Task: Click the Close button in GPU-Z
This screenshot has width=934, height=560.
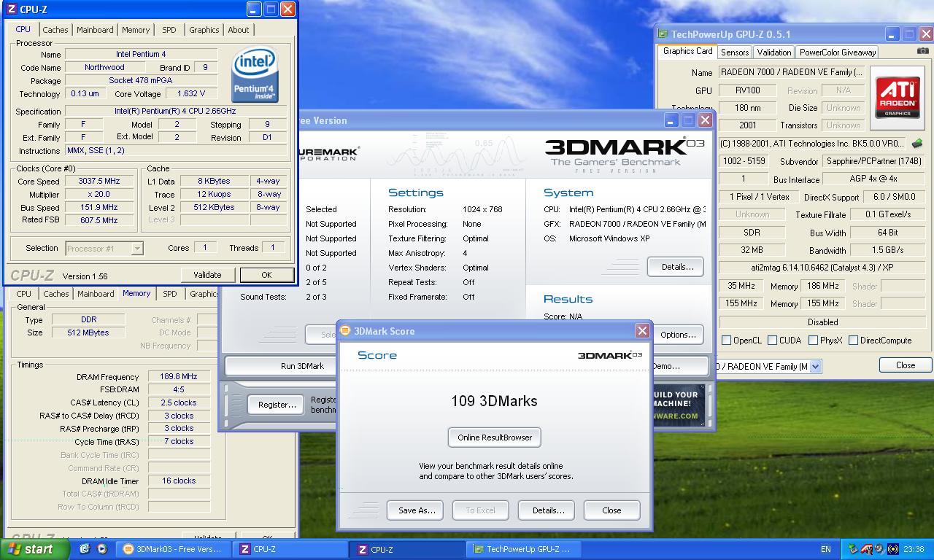Action: pyautogui.click(x=905, y=365)
